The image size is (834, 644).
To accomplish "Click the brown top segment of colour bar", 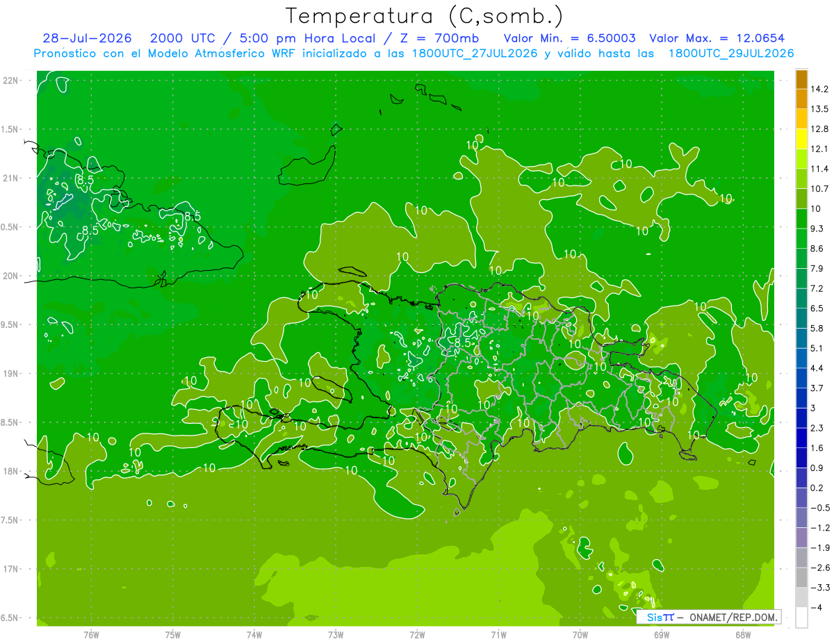I will (x=801, y=79).
